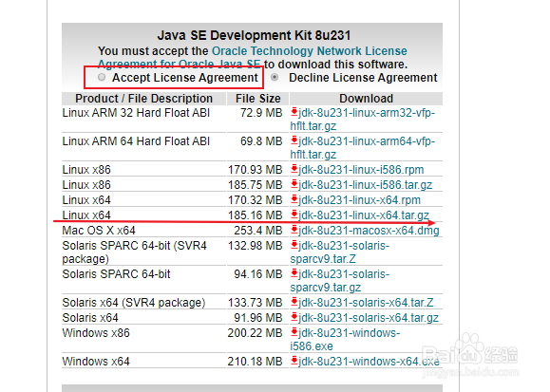Click the download icon for linux-x64.rpm

294,199
